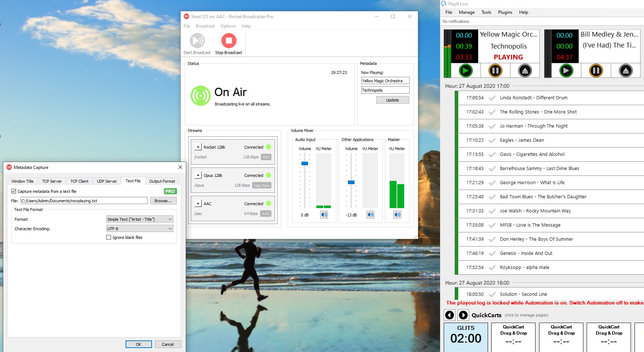Mute the Master speaker icon
The height and width of the screenshot is (352, 644).
pyautogui.click(x=397, y=215)
